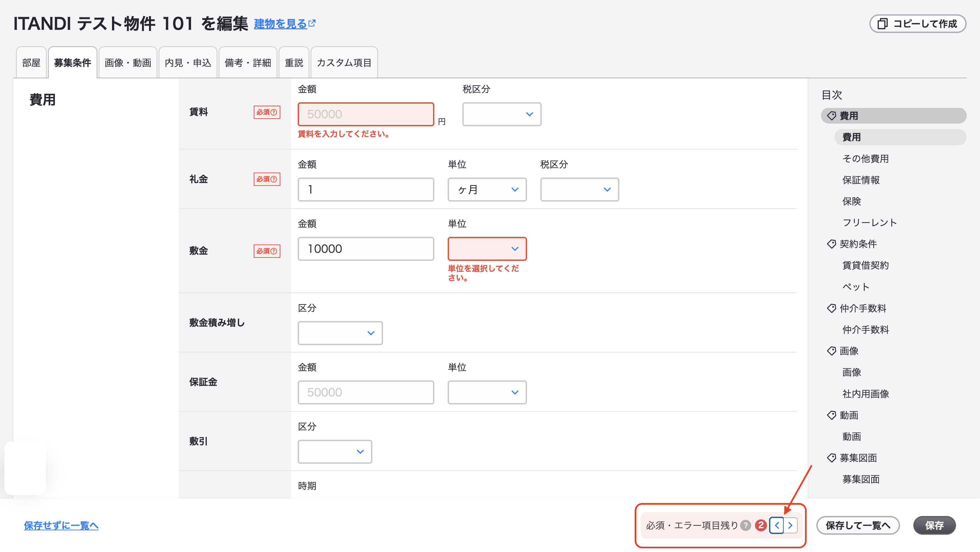Open help icon beside 必須・エラー項目残り

[745, 525]
